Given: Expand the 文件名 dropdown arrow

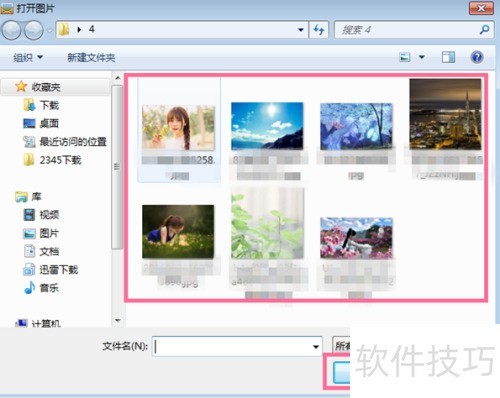Looking at the screenshot, I should click(x=316, y=347).
